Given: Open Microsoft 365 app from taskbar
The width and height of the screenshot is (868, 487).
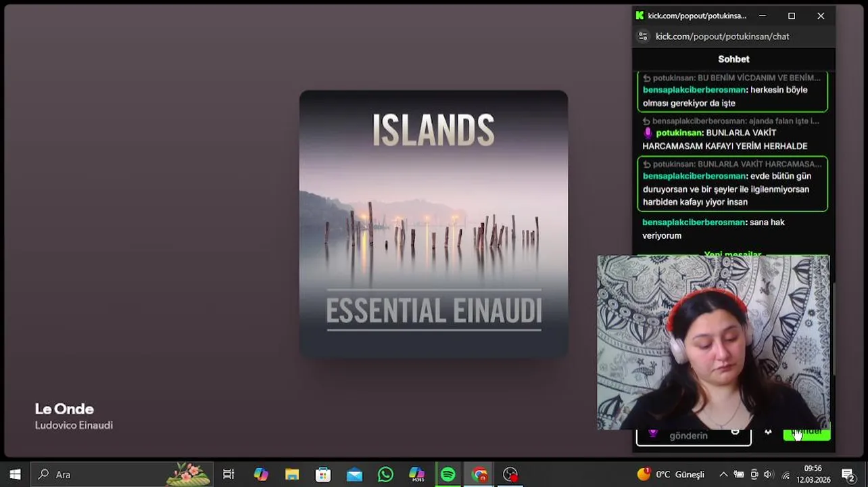Looking at the screenshot, I should pyautogui.click(x=416, y=474).
